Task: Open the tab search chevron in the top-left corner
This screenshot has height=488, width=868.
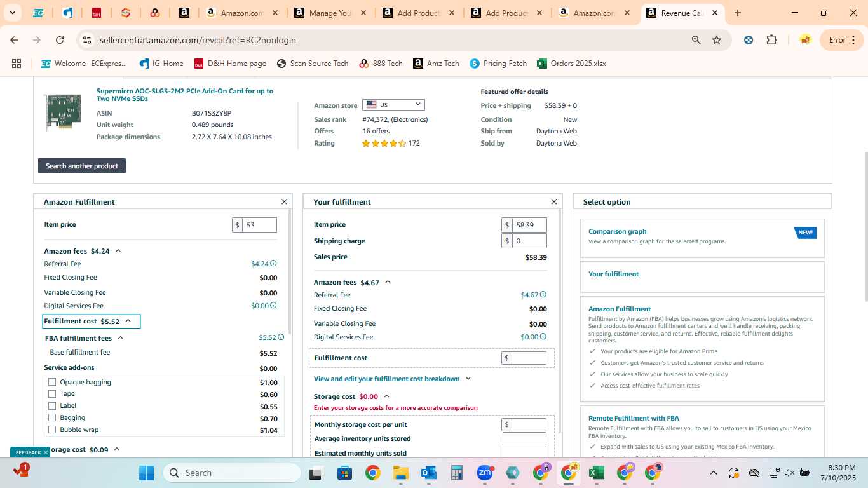Action: pyautogui.click(x=12, y=13)
